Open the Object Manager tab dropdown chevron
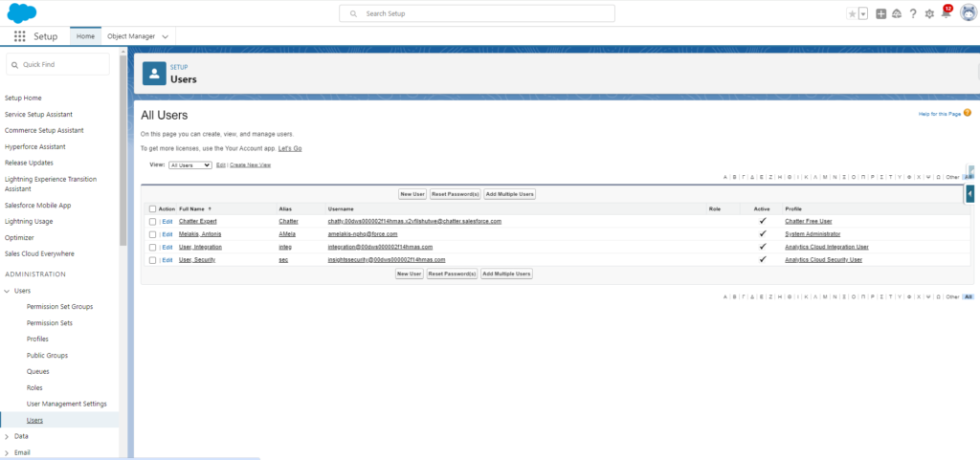Screen dimensions: 980x460 [x=165, y=37]
